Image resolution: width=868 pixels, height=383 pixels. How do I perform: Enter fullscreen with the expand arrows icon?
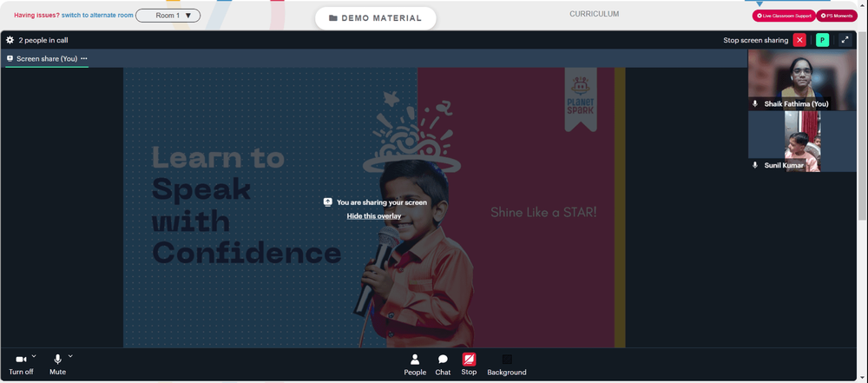click(845, 40)
